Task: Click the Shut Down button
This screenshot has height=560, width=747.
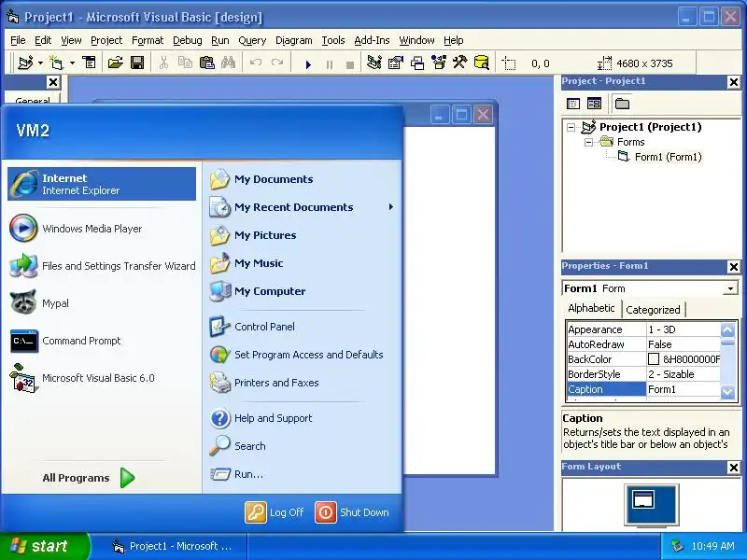Action: tap(352, 512)
